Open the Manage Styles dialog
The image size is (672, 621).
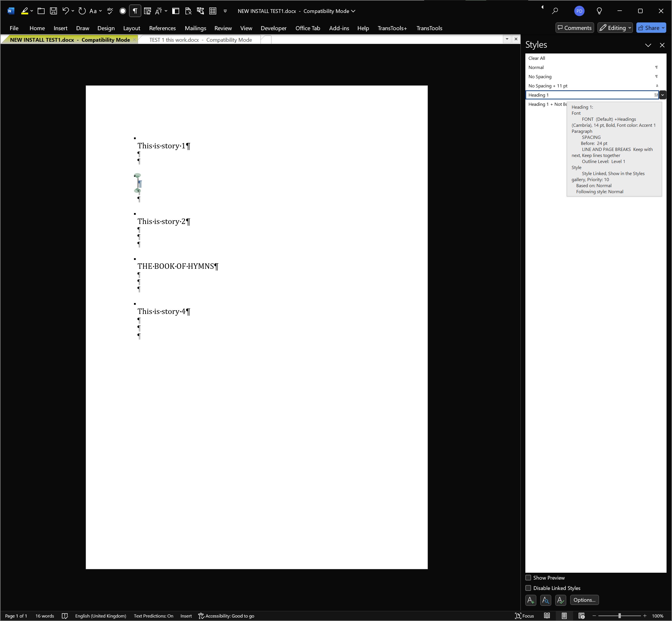[560, 600]
